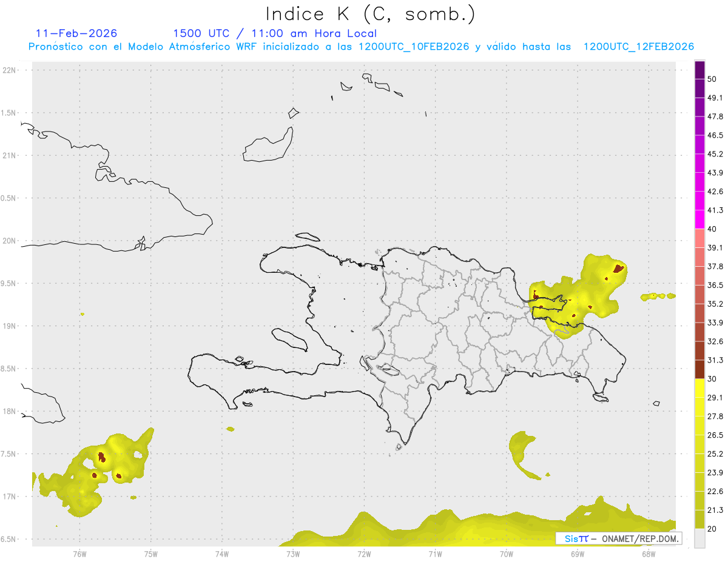
Task: Click the initialization time "1200UTC_10FEB2026"
Action: coord(414,47)
